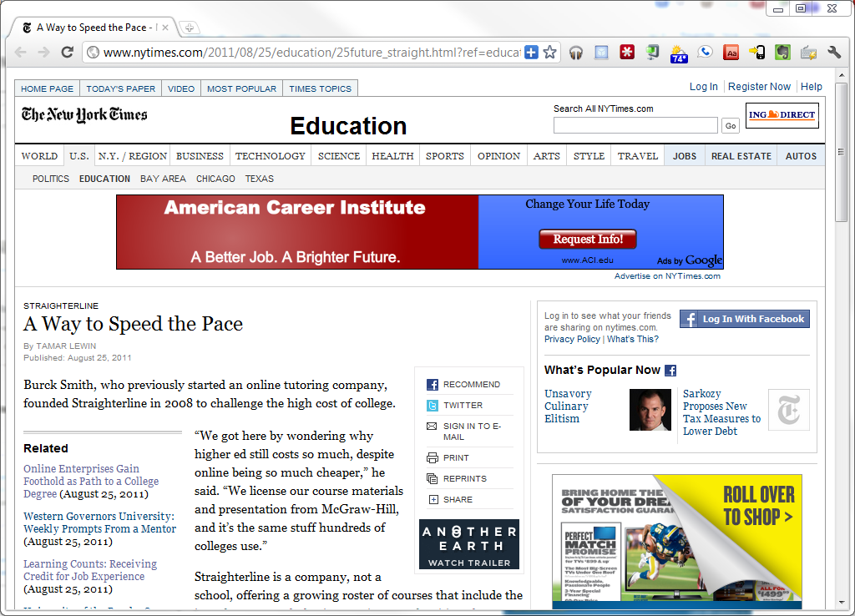
Task: Open the Another Earth Watch Trailer ad
Action: (469, 544)
